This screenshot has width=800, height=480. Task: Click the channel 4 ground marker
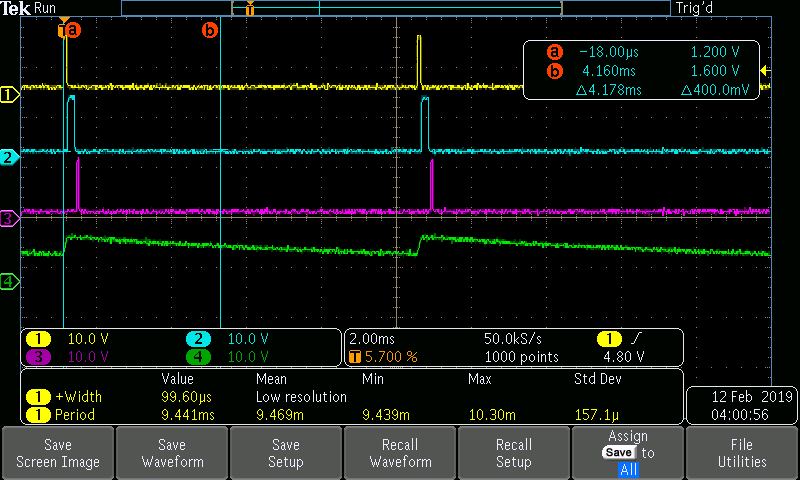coord(9,282)
